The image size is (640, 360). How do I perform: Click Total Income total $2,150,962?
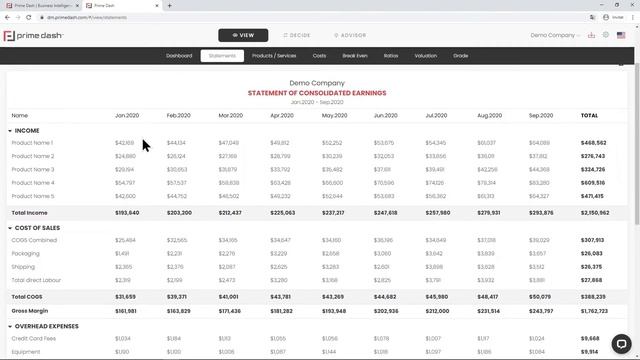click(x=595, y=213)
